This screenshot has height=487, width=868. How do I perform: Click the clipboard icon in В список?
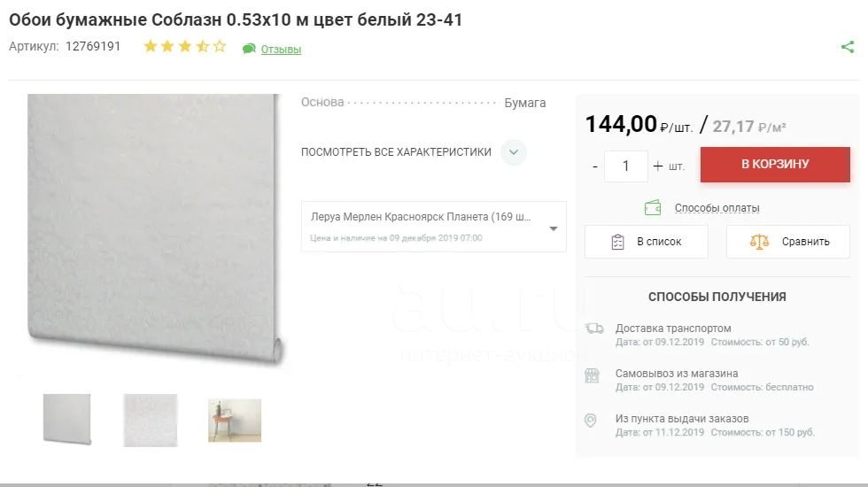pyautogui.click(x=618, y=242)
